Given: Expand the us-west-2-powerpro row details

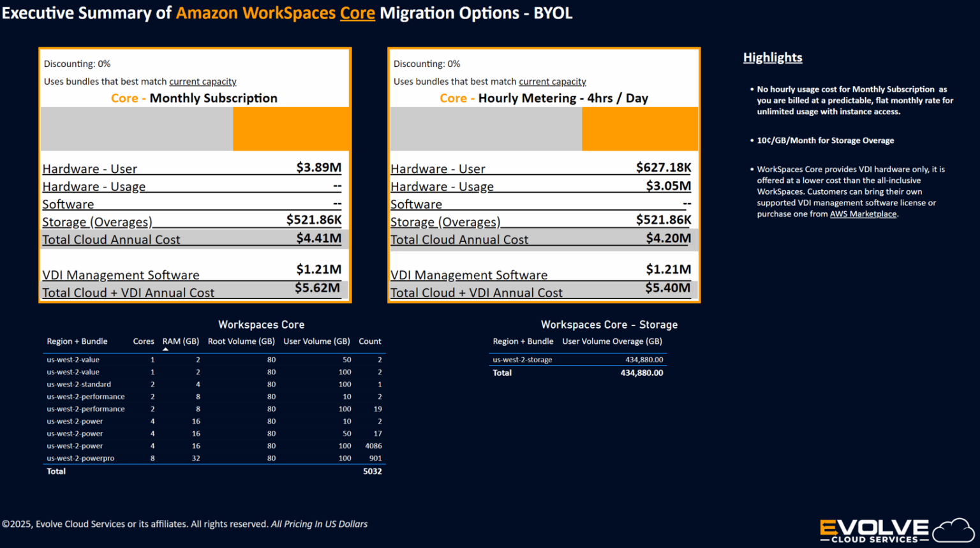Looking at the screenshot, I should pos(80,458).
